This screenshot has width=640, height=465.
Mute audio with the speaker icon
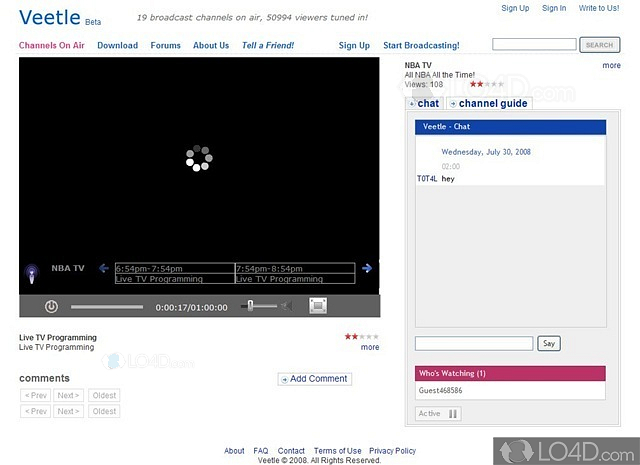click(x=286, y=306)
